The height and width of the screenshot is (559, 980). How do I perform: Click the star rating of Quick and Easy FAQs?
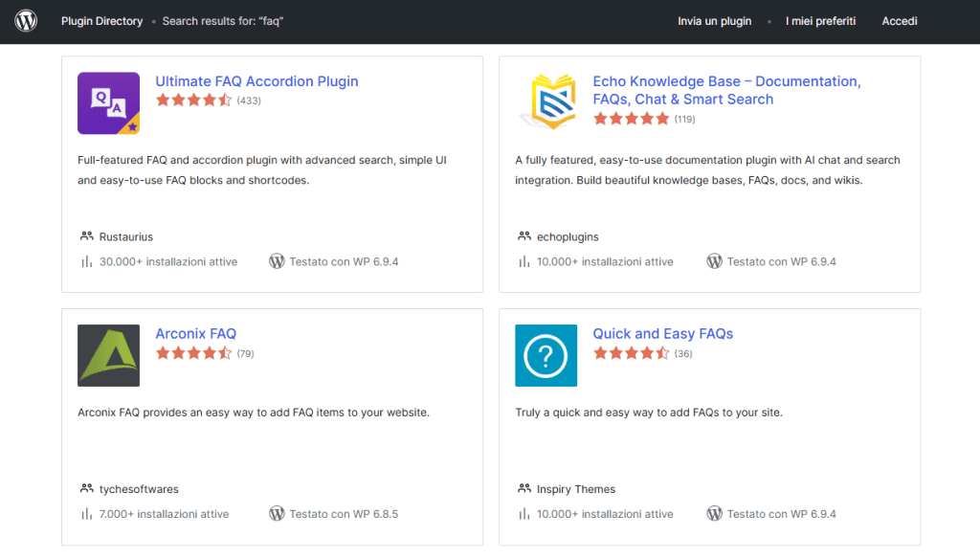632,353
